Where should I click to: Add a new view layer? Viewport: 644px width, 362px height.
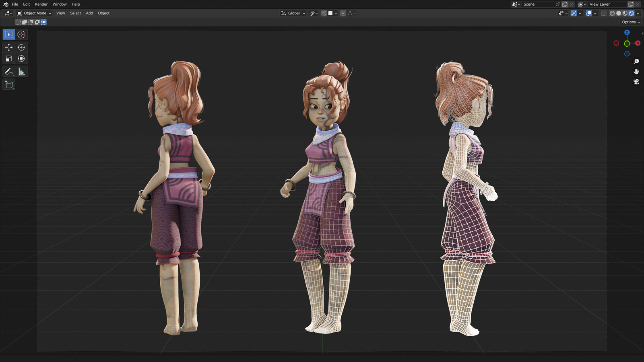point(631,4)
